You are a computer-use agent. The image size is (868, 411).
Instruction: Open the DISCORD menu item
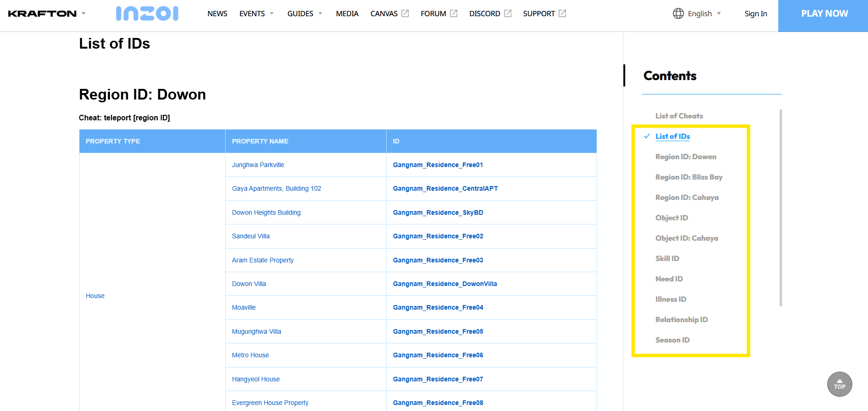pyautogui.click(x=485, y=13)
